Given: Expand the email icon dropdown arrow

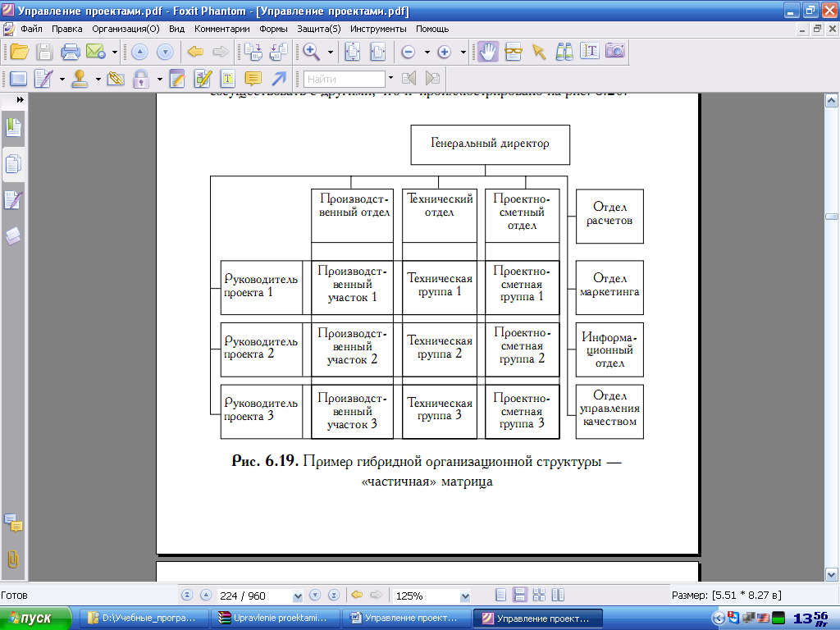Looking at the screenshot, I should click(x=114, y=52).
